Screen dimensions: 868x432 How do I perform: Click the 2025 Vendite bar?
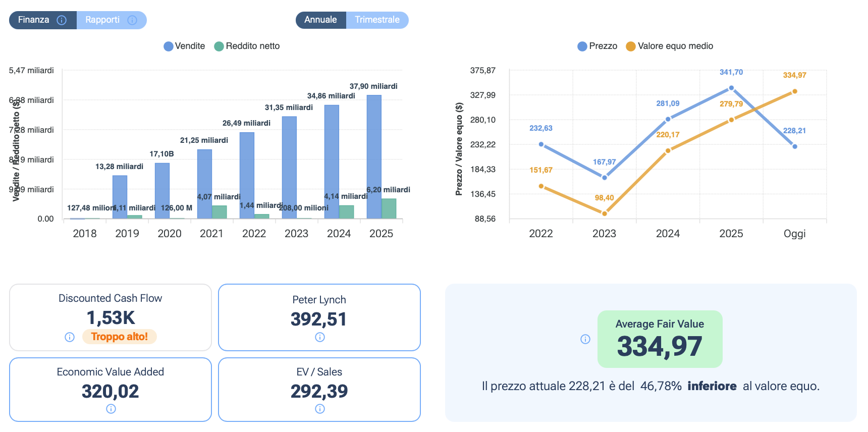click(x=374, y=156)
